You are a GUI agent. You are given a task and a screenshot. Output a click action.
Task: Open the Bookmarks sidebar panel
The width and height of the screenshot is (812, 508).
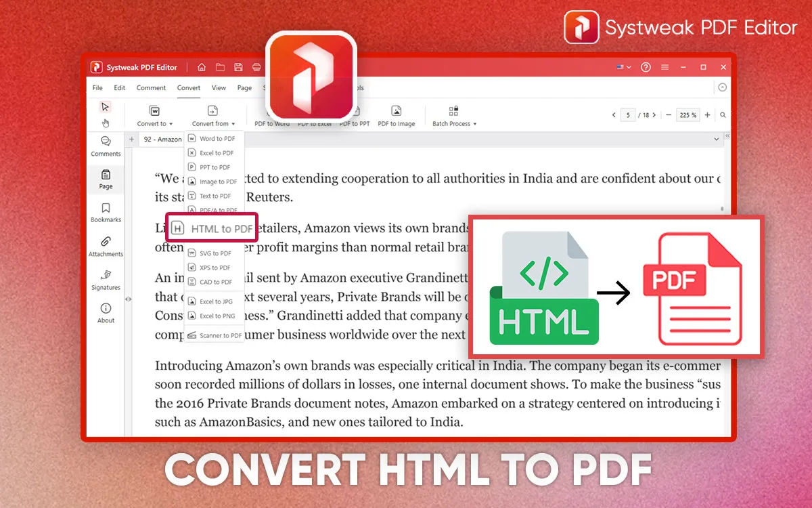[106, 212]
